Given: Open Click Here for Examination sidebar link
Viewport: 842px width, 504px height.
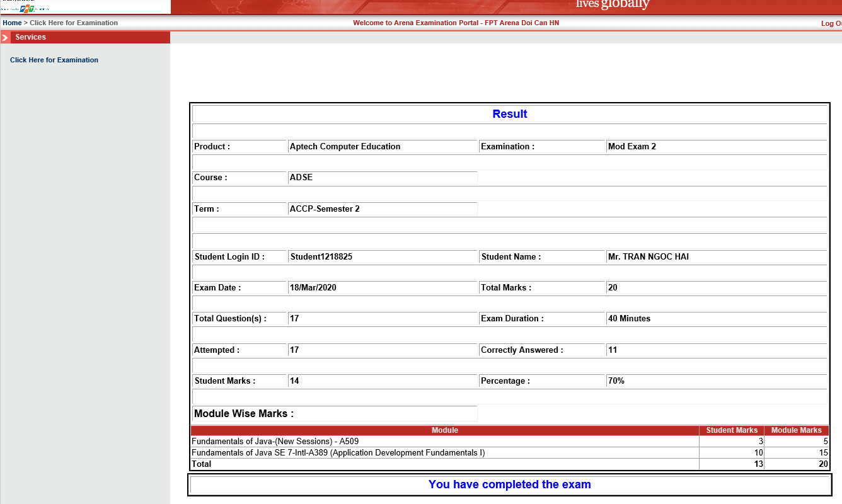Looking at the screenshot, I should pyautogui.click(x=54, y=60).
